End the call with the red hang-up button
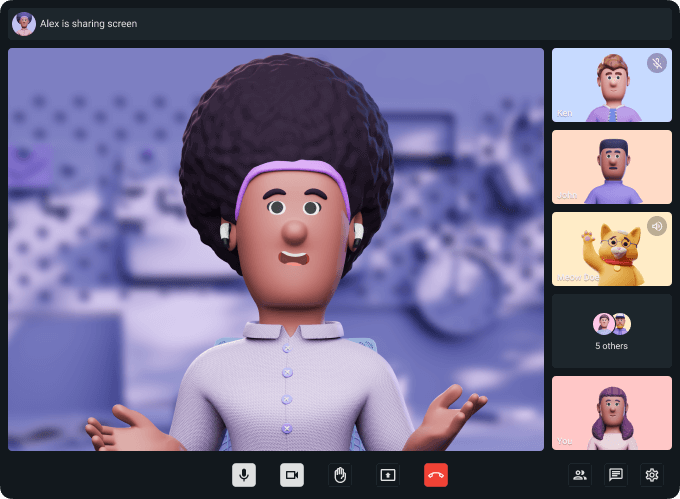This screenshot has height=499, width=680. coord(436,475)
